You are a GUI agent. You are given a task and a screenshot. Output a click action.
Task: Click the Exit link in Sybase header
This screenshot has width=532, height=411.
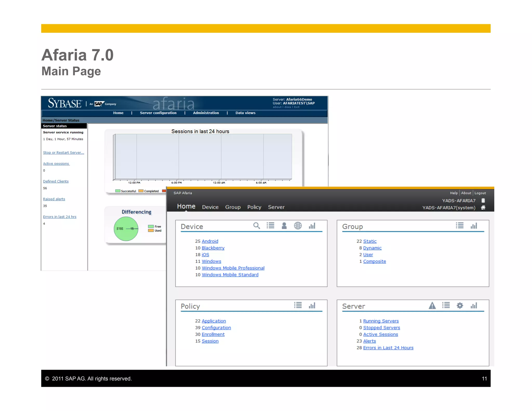click(x=297, y=107)
